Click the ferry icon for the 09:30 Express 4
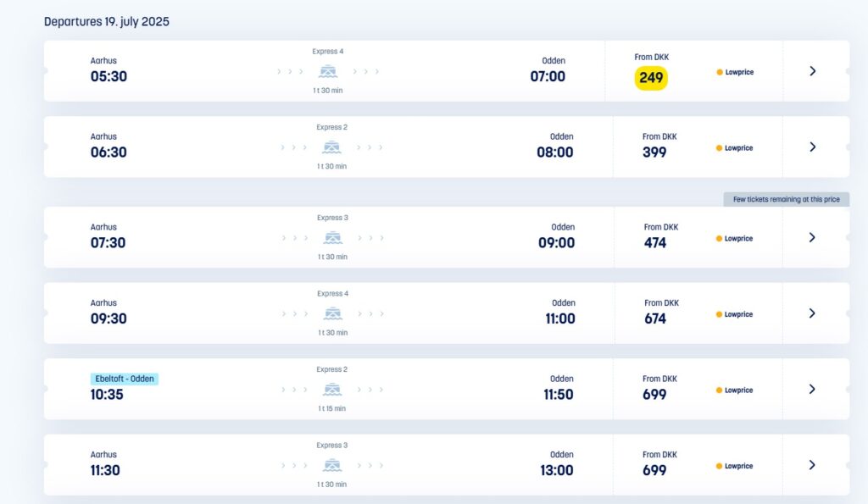Screen dimensions: 868x504 pos(332,313)
